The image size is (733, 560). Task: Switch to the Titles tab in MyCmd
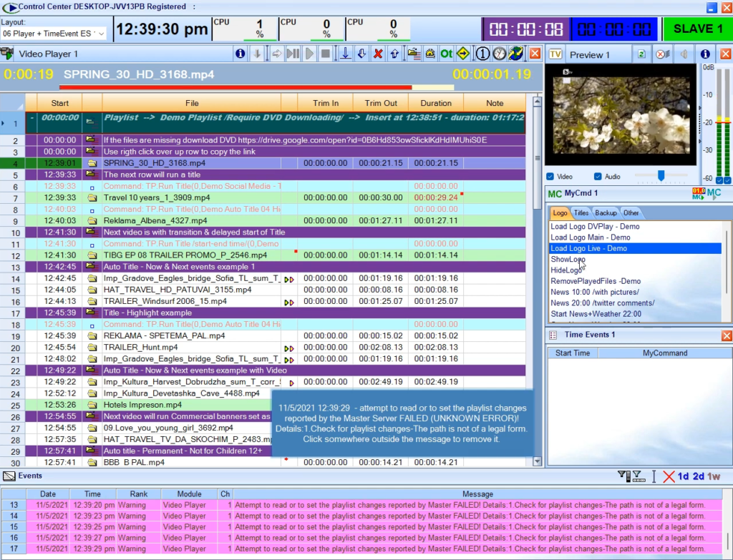click(x=581, y=213)
